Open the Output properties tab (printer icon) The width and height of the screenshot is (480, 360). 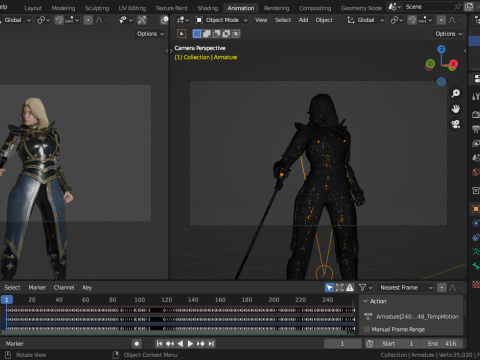[x=476, y=129]
